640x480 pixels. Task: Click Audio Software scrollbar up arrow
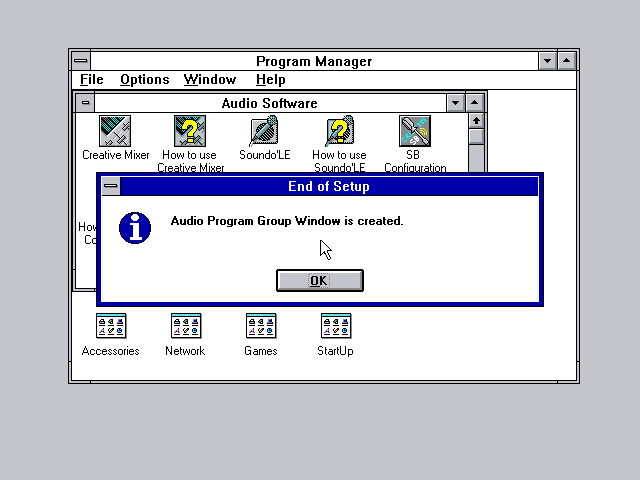coord(476,121)
